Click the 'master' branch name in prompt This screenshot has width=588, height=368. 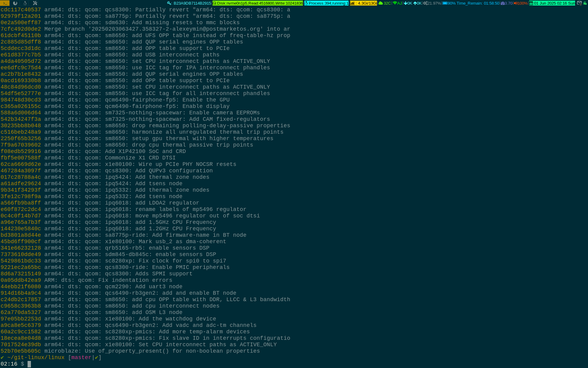81,358
